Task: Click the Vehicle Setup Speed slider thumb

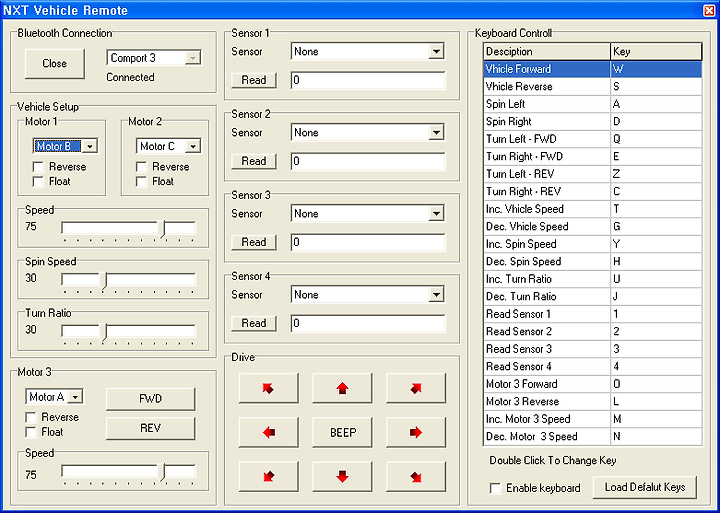Action: (163, 229)
